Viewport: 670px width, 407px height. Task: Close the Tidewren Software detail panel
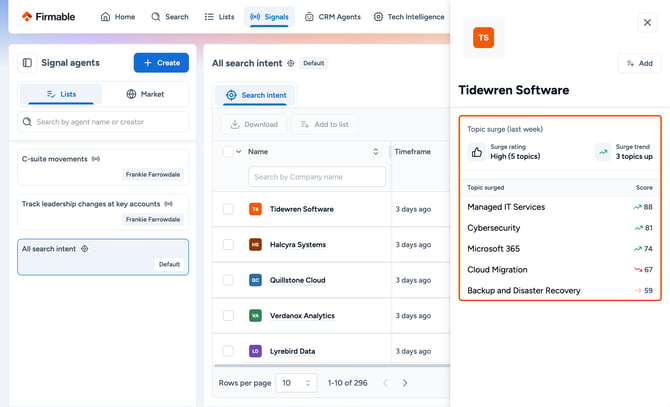click(647, 22)
